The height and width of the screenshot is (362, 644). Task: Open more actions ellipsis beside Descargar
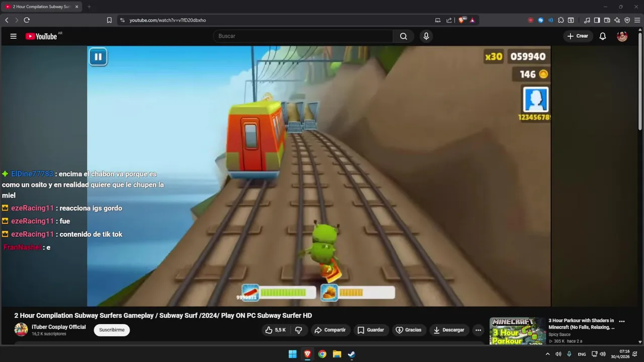click(478, 330)
